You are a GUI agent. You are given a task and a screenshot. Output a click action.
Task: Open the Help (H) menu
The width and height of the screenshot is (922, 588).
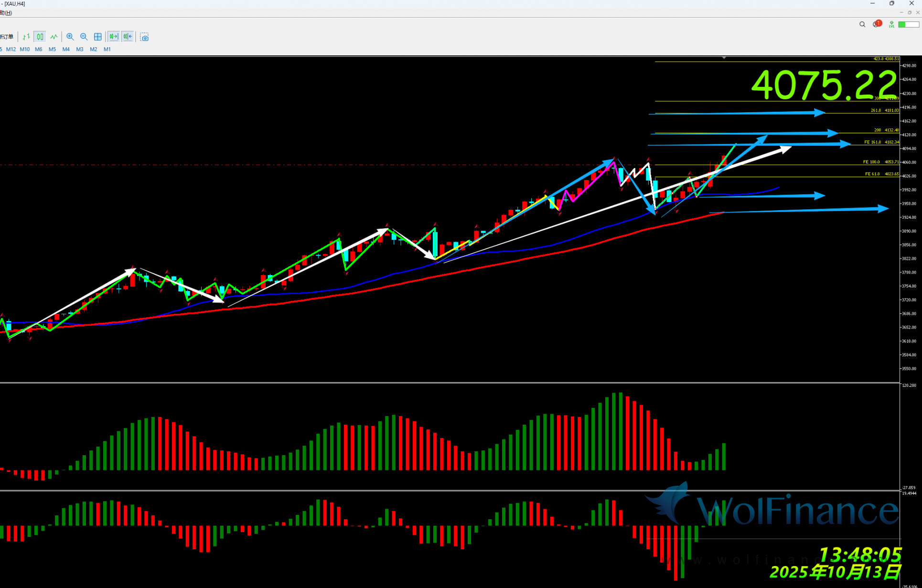point(6,13)
